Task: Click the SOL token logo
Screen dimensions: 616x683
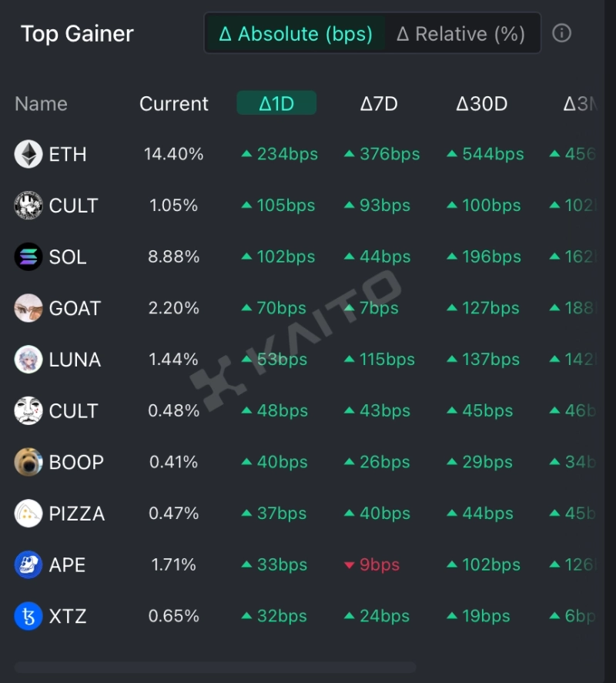Action: [x=28, y=256]
